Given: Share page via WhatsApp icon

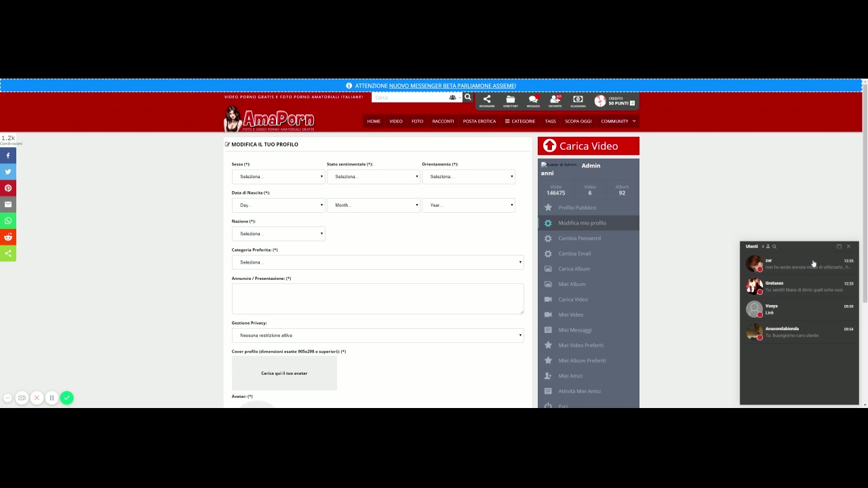Looking at the screenshot, I should 8,221.
